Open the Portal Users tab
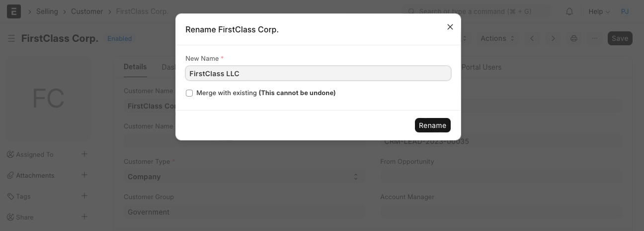 481,67
